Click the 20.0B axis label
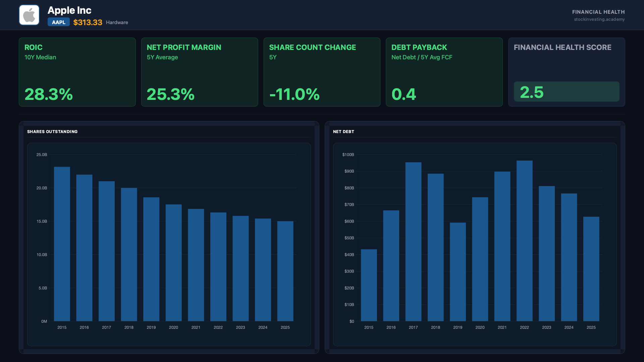Screen dimensions: 644x362 tap(42, 188)
